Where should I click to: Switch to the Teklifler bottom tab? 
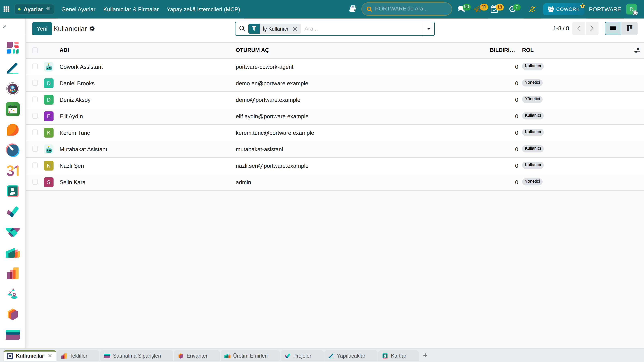(x=78, y=356)
